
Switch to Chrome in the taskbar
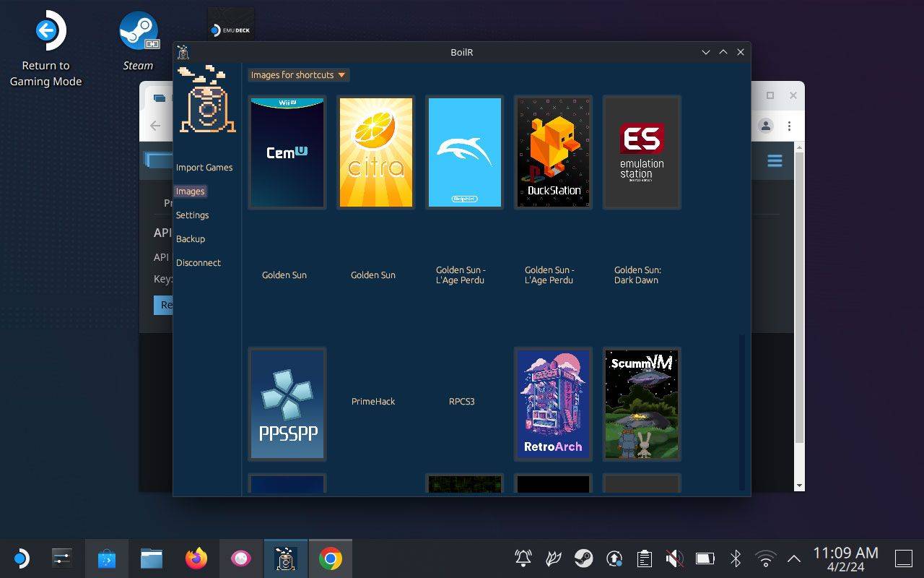331,558
